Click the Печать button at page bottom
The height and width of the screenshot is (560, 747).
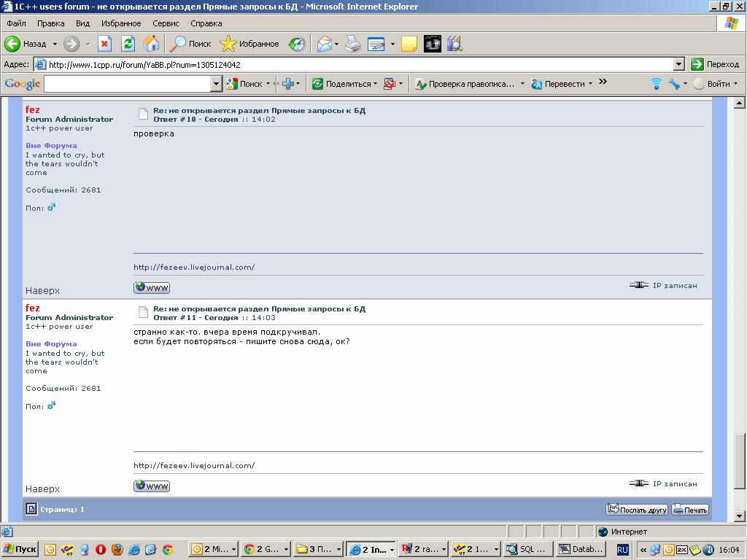pos(690,510)
